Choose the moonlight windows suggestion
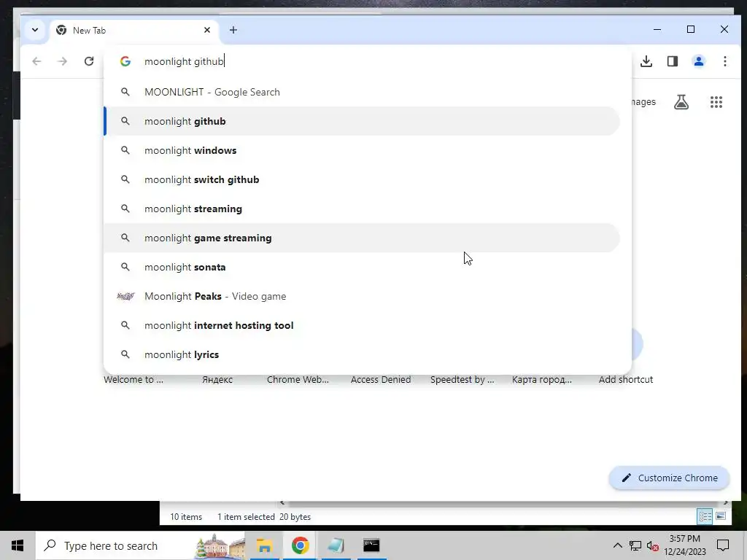Screen dimensions: 747x560 click(362, 150)
